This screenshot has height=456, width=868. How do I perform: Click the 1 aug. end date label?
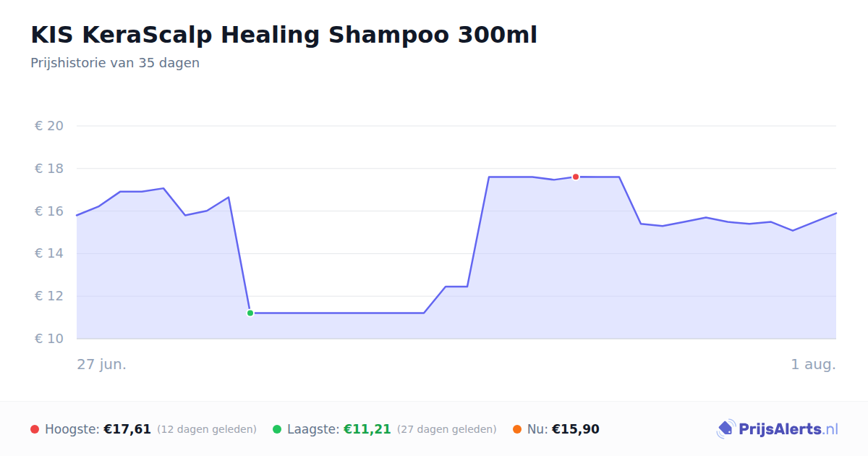pyautogui.click(x=814, y=364)
